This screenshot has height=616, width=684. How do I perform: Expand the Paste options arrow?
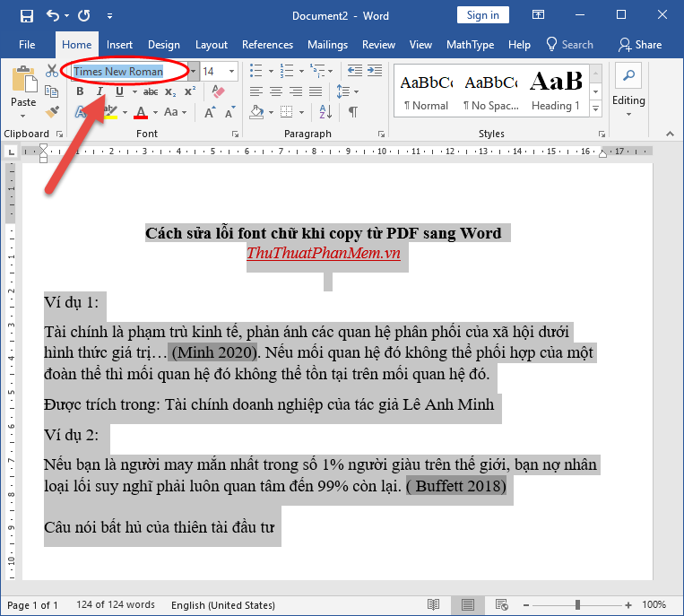coord(23,116)
